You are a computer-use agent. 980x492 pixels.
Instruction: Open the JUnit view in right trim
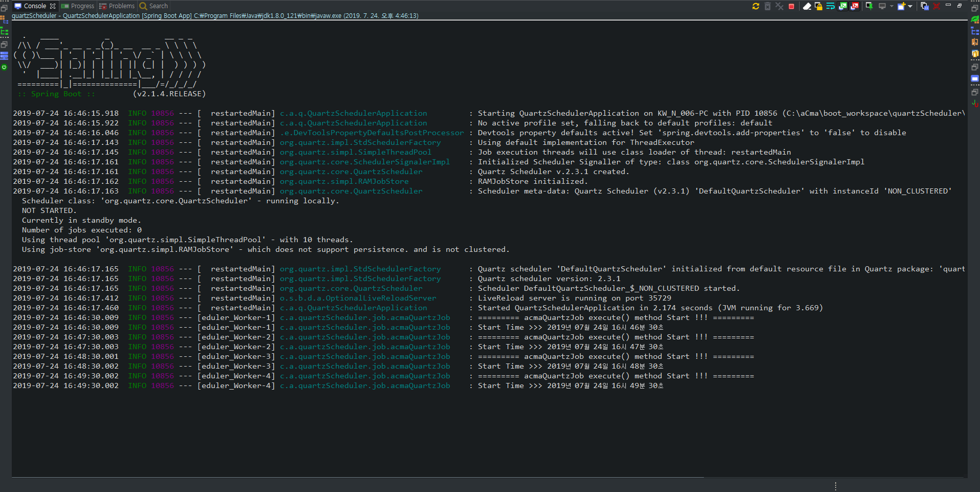click(x=975, y=103)
